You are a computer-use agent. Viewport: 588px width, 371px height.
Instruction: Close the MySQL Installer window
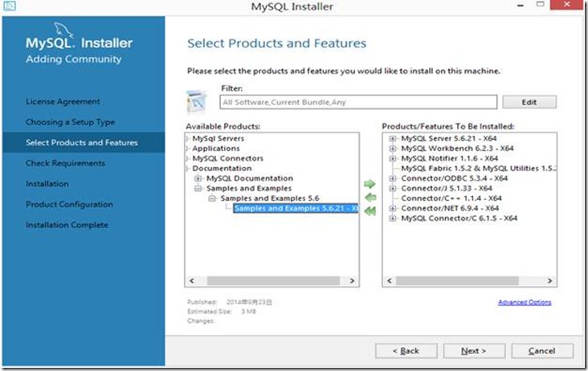[566, 5]
